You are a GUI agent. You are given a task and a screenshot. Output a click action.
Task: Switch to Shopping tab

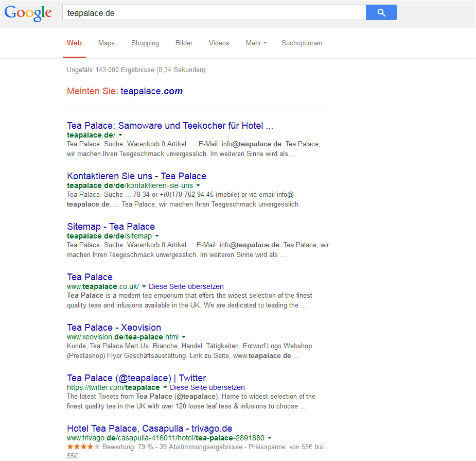pyautogui.click(x=145, y=43)
